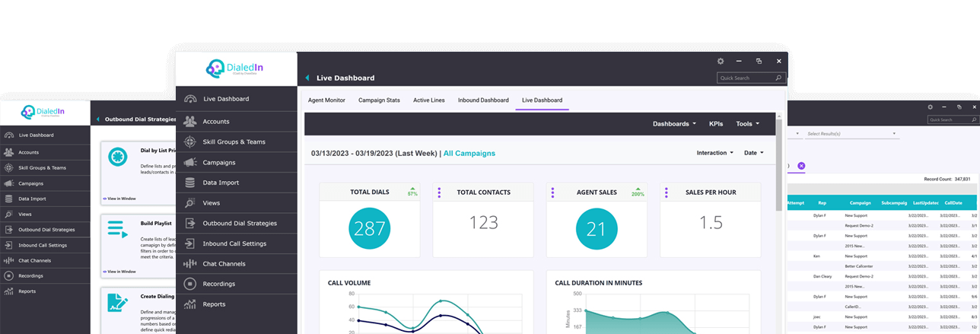Open the three-dot menu on Total Contacts card
The image size is (980, 334).
click(439, 192)
